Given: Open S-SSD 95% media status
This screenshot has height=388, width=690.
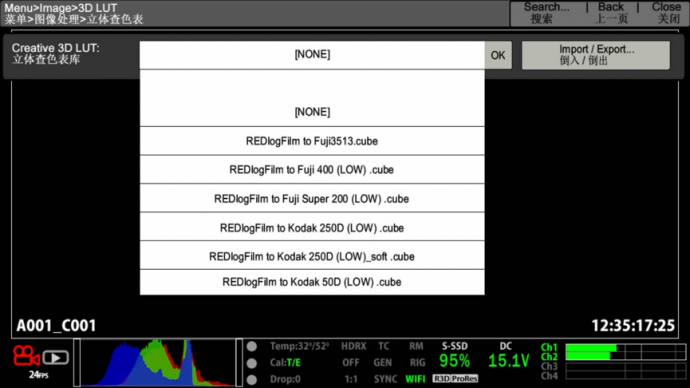Looking at the screenshot, I should (455, 356).
